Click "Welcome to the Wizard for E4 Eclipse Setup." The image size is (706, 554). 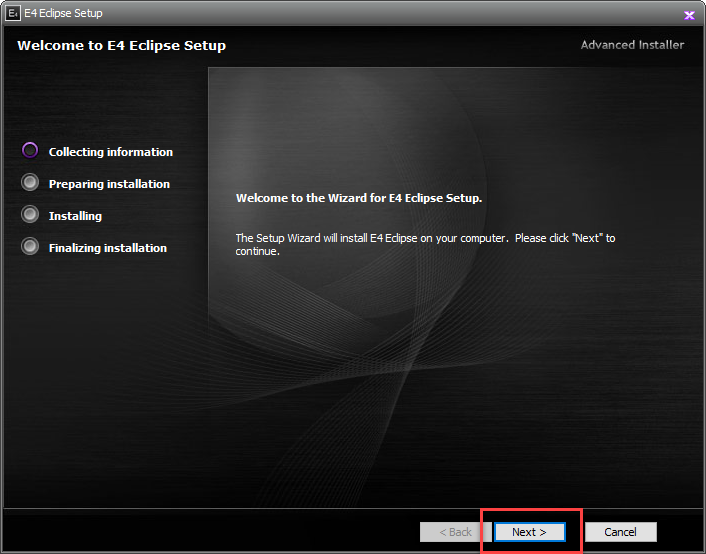[x=359, y=198]
